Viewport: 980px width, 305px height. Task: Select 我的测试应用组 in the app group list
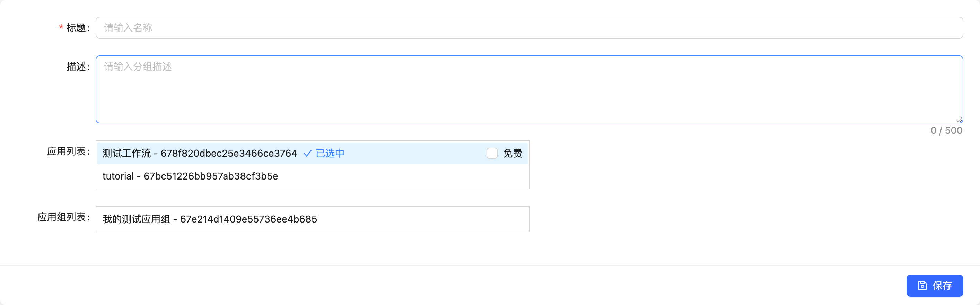(x=312, y=219)
